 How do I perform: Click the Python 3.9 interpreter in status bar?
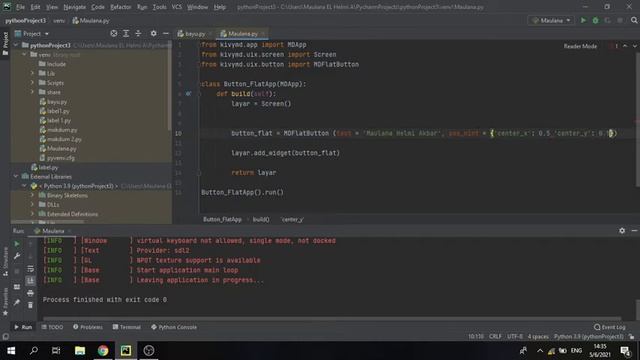tap(588, 337)
